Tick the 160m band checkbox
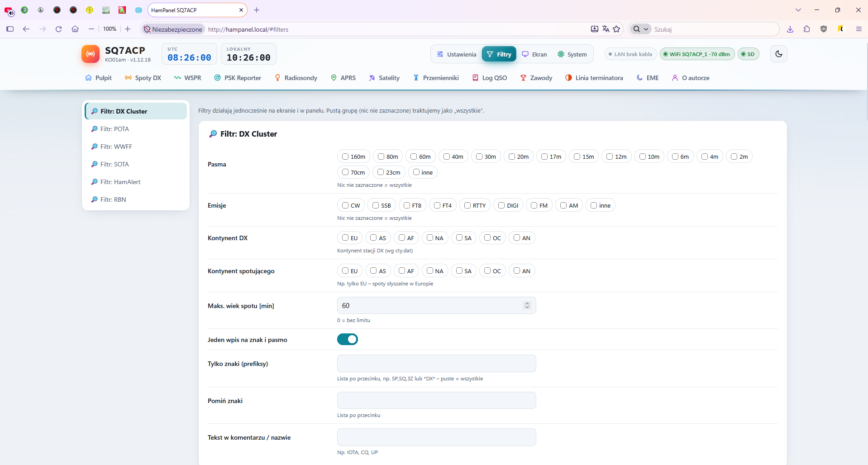Image resolution: width=868 pixels, height=465 pixels. pos(345,157)
